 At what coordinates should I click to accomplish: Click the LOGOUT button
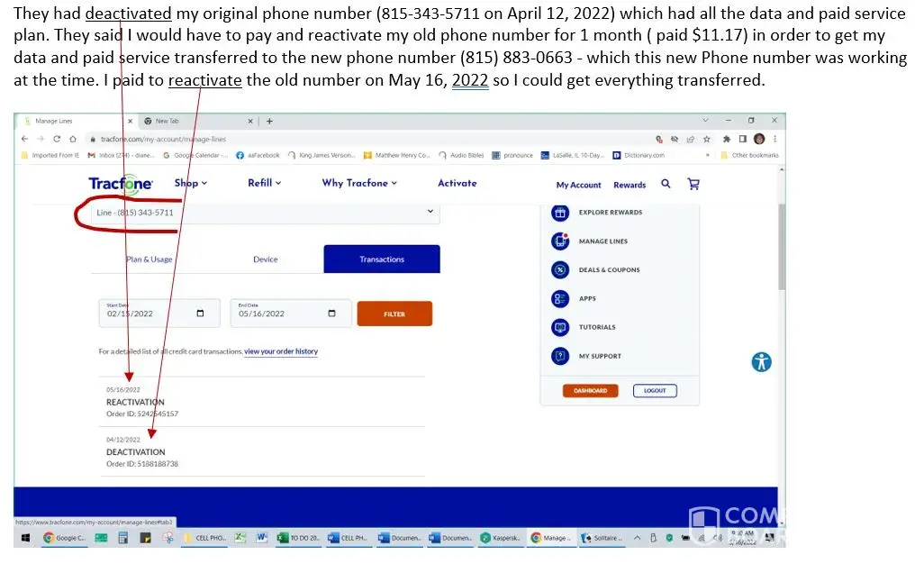click(655, 391)
